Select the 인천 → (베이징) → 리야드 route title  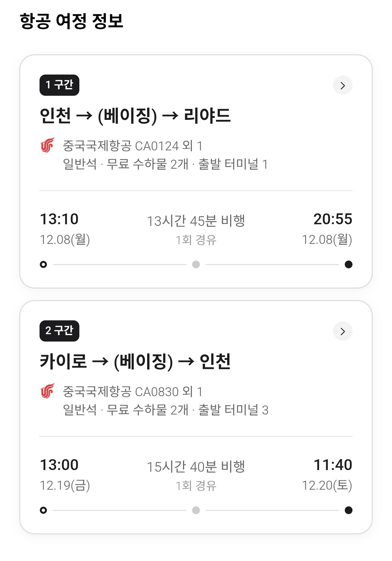pyautogui.click(x=135, y=116)
